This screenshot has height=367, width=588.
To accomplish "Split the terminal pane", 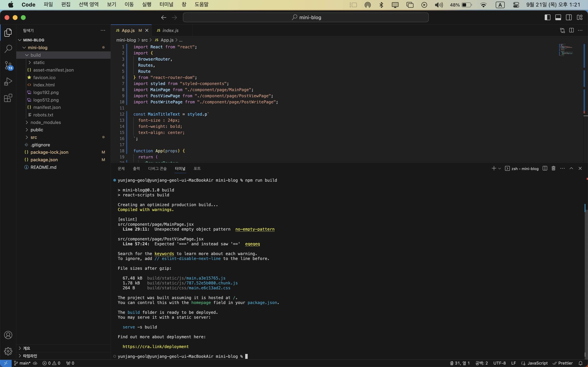I will [545, 168].
